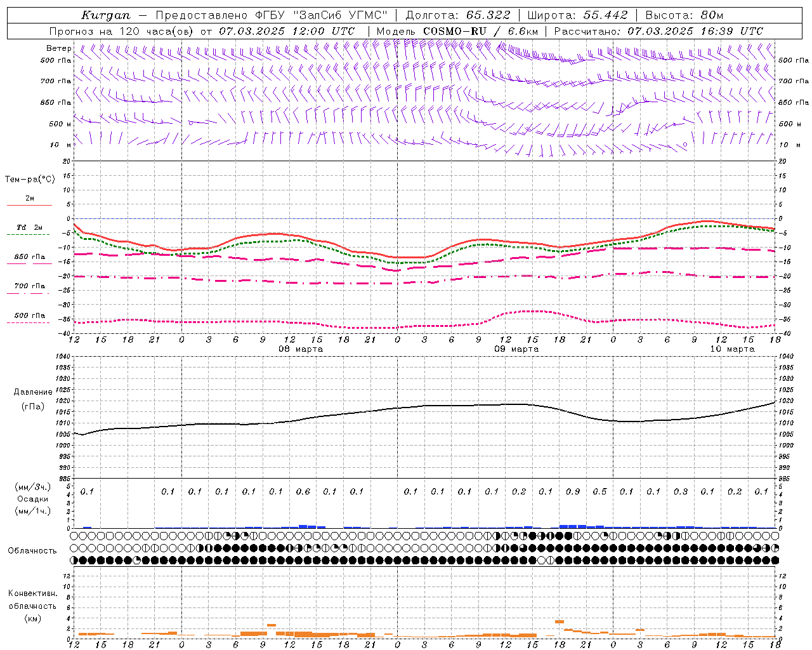Click the "10 марта" date label
Image resolution: width=812 pixels, height=650 pixels.
click(x=732, y=349)
